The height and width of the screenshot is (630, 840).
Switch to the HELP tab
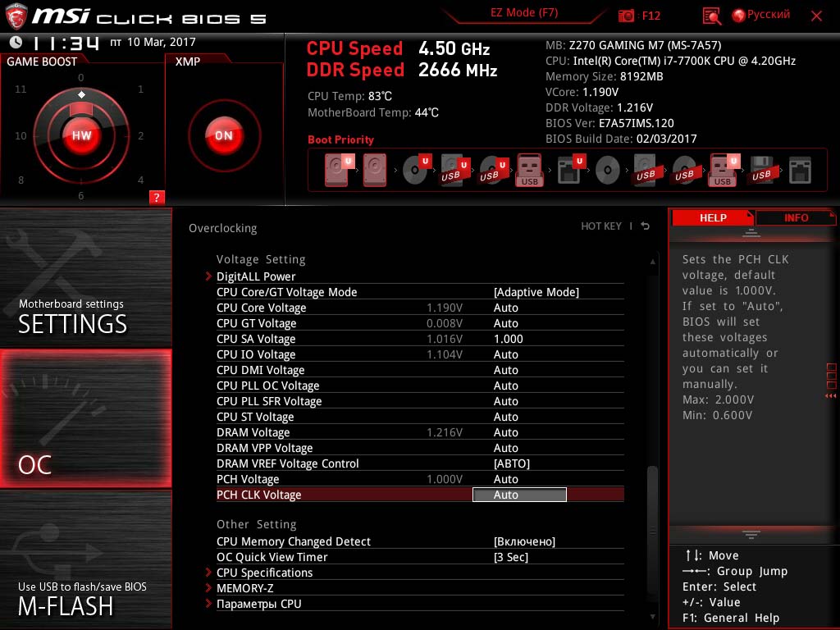[x=713, y=218]
